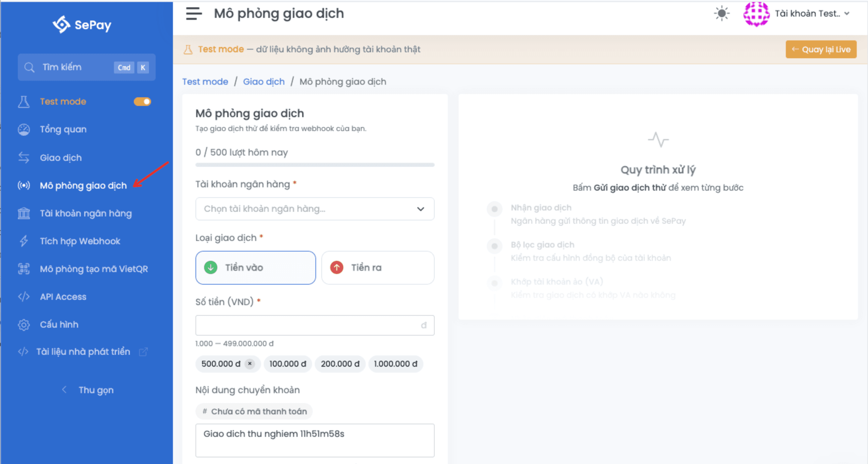Click Giao dịch breadcrumb link

264,82
